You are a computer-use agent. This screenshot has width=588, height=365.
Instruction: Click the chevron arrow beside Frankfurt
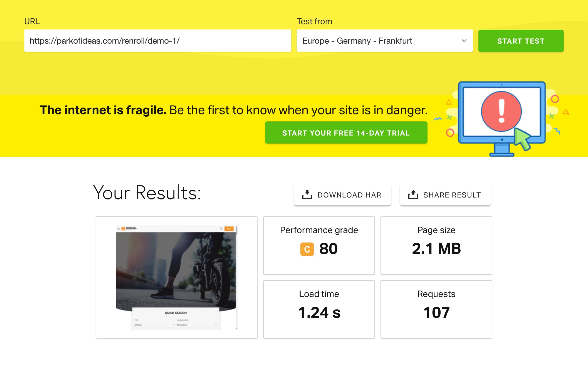(464, 41)
